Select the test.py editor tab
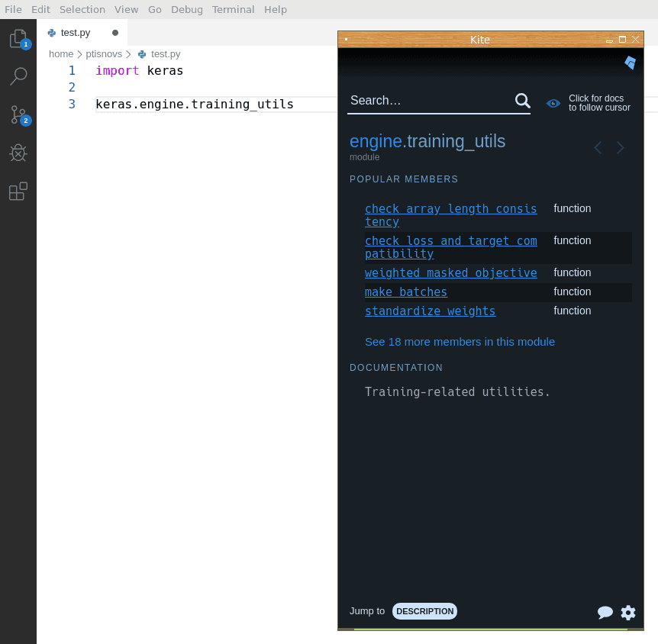 pos(82,33)
